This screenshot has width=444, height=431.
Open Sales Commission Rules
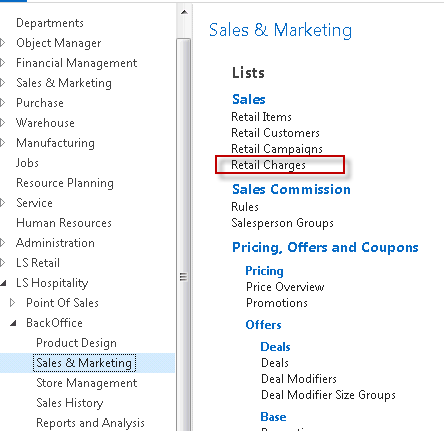[245, 207]
